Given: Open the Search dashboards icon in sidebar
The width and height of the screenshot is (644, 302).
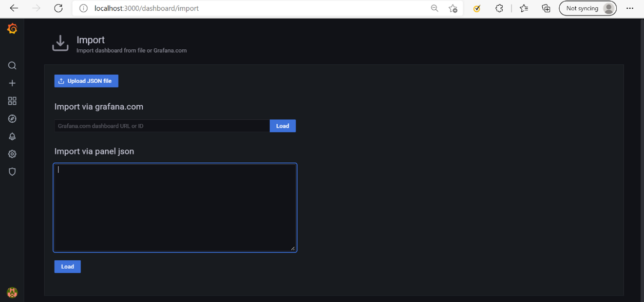Looking at the screenshot, I should (12, 66).
